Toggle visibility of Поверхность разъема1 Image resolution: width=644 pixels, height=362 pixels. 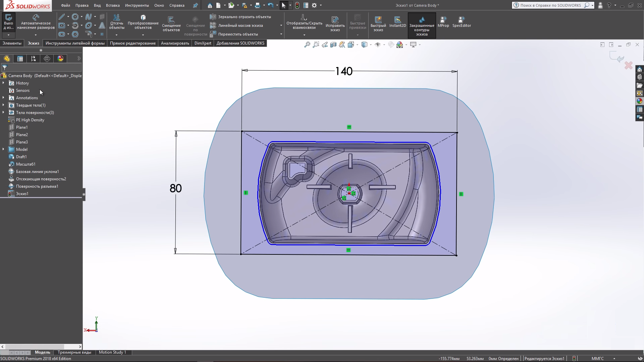(x=37, y=186)
